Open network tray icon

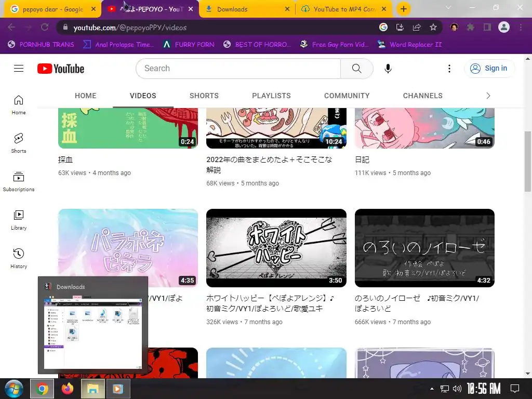click(445, 389)
